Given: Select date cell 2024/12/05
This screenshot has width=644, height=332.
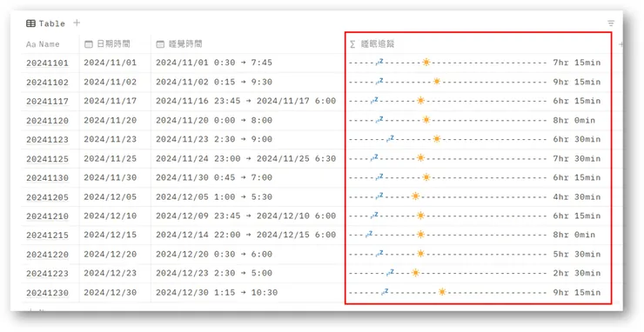Looking at the screenshot, I should tap(110, 197).
